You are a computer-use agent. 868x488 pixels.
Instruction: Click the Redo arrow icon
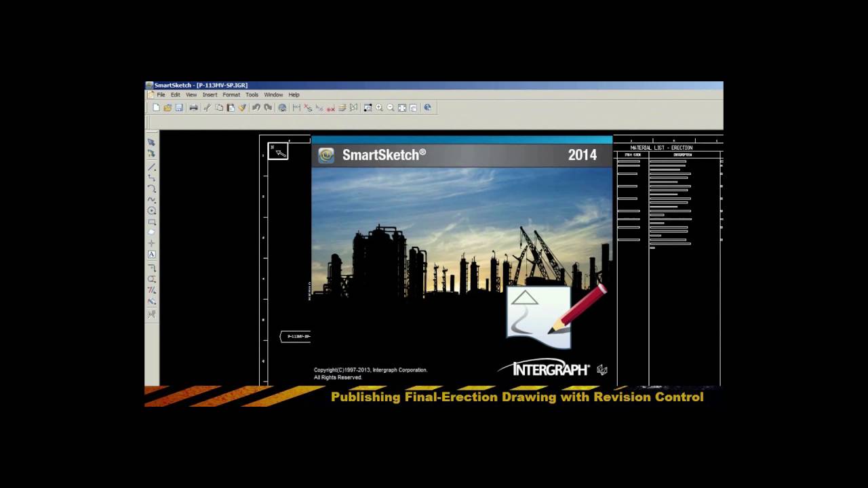pyautogui.click(x=268, y=108)
